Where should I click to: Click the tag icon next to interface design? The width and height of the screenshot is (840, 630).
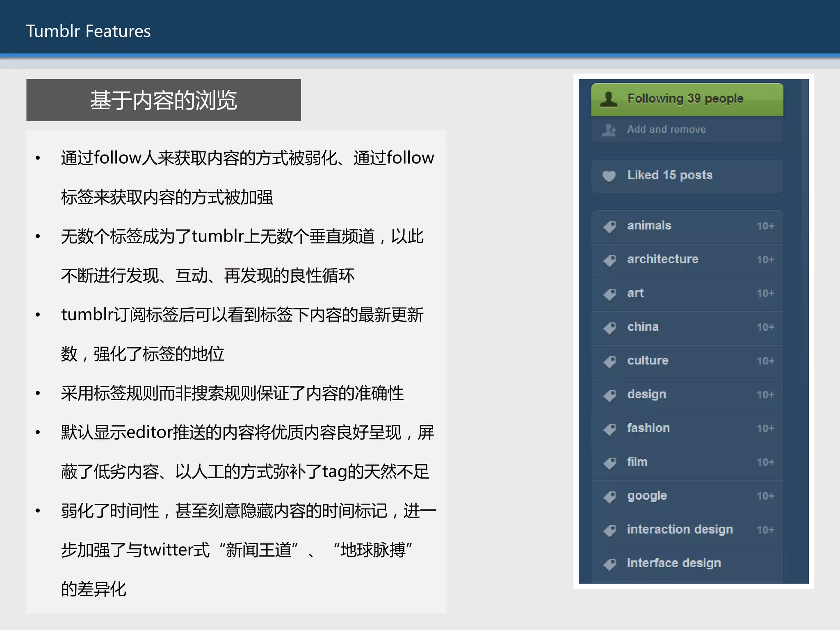[x=610, y=564]
